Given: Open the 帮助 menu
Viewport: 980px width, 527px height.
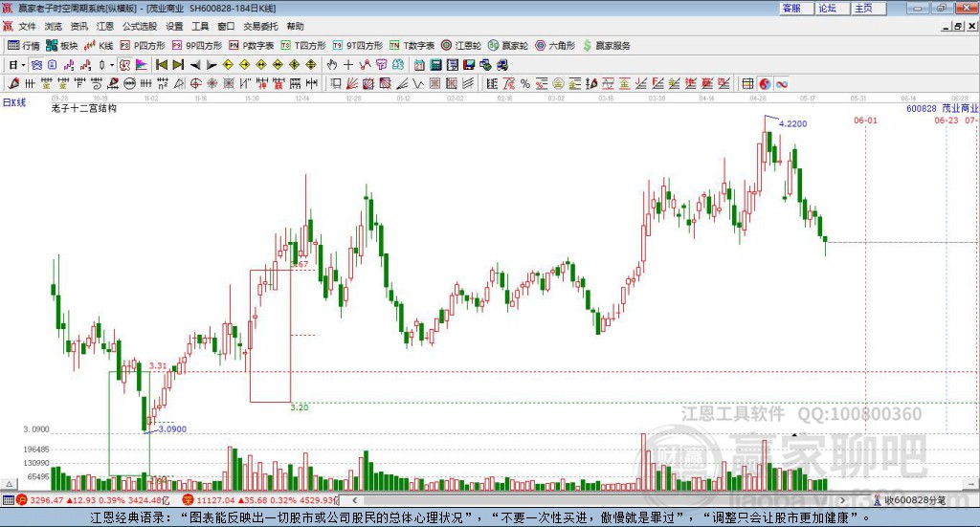Looking at the screenshot, I should pos(295,26).
